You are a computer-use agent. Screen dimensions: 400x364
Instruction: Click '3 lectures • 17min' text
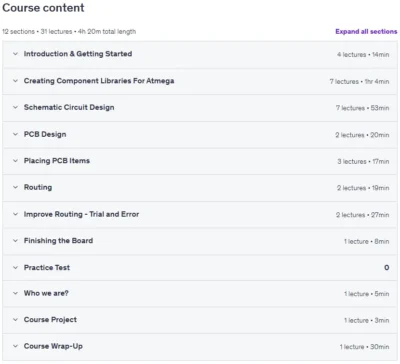tap(363, 161)
